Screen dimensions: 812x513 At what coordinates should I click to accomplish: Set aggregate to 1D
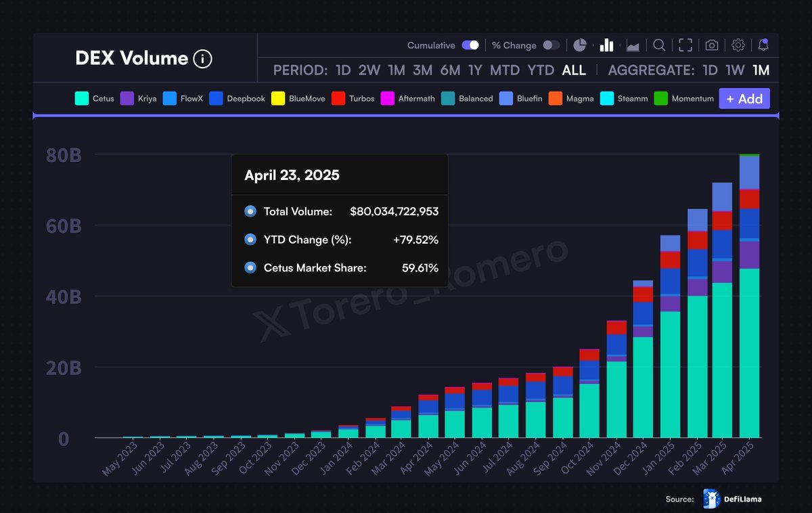(x=710, y=70)
